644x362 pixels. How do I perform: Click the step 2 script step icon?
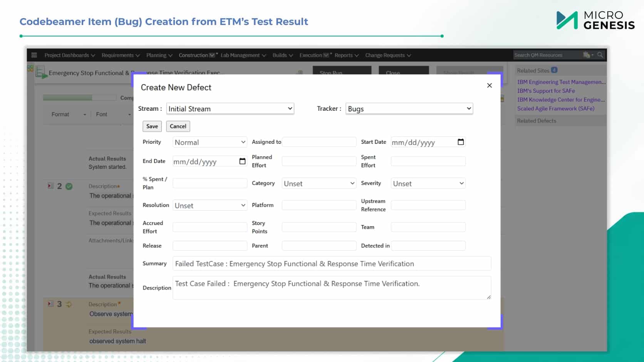pos(50,186)
